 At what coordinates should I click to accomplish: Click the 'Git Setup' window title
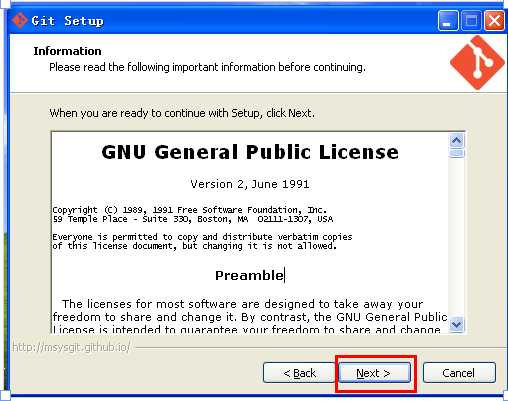pyautogui.click(x=67, y=21)
